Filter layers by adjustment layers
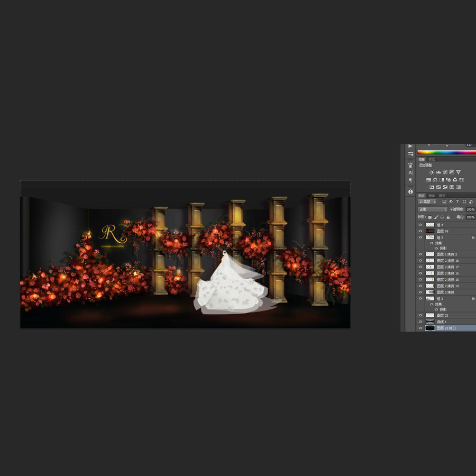The width and height of the screenshot is (476, 476). pos(451,202)
